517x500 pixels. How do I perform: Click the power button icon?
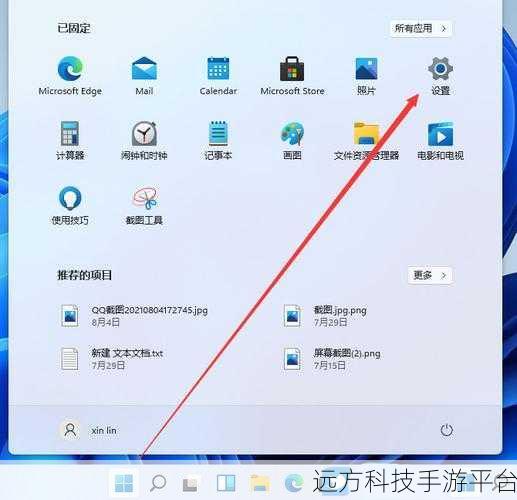point(447,430)
